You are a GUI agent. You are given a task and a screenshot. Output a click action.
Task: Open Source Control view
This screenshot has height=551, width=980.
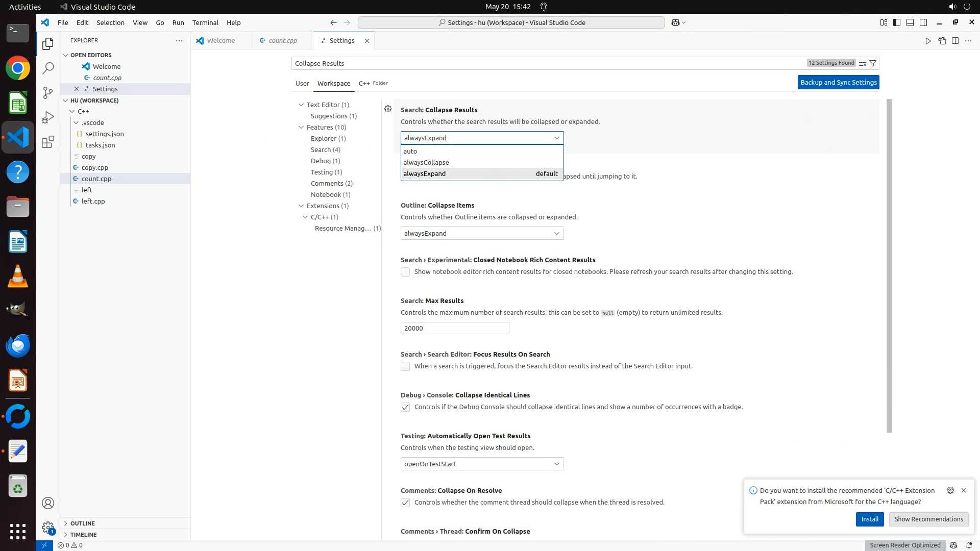pyautogui.click(x=48, y=92)
